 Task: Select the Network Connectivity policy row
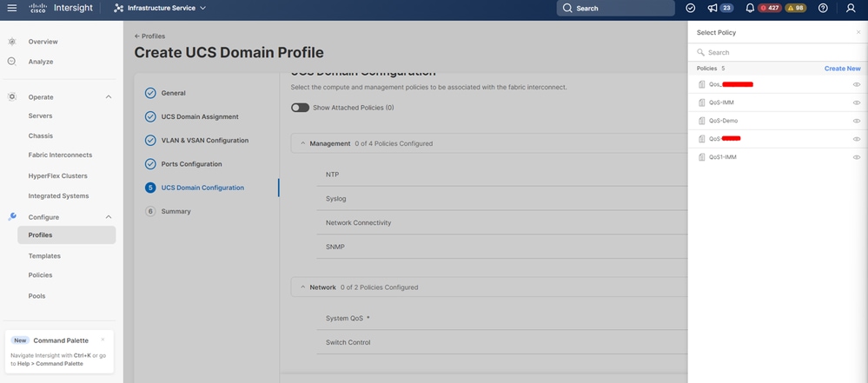pyautogui.click(x=503, y=222)
